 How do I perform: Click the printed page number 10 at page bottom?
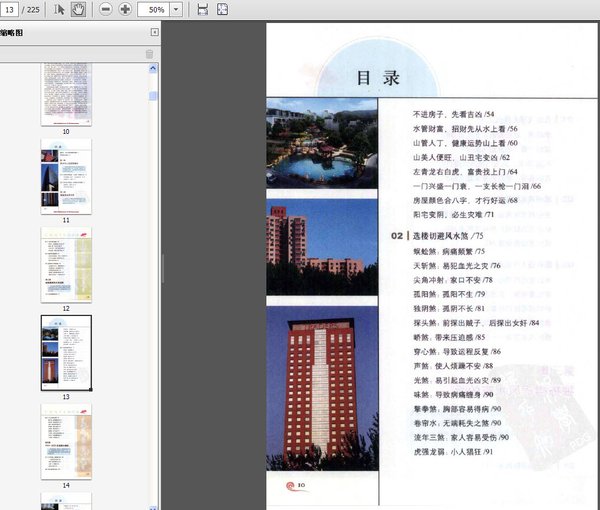pyautogui.click(x=301, y=485)
